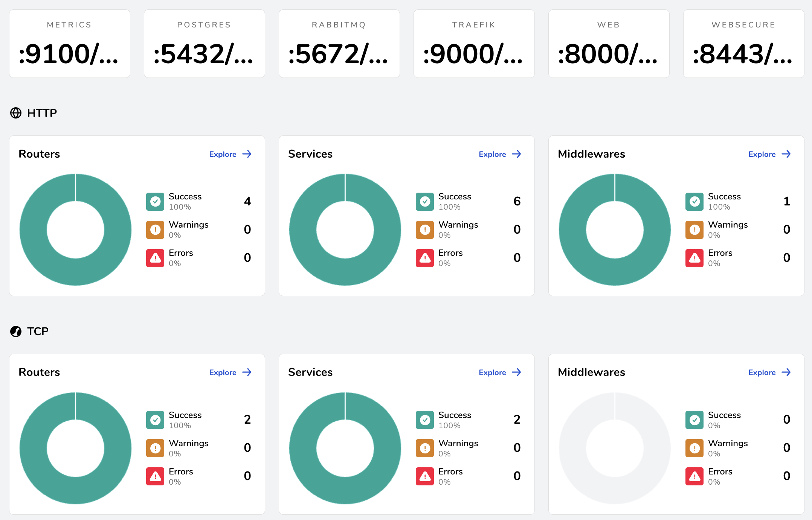The height and width of the screenshot is (520, 812).
Task: Click the rabbitmq :5672 entrypoint card
Action: point(339,43)
